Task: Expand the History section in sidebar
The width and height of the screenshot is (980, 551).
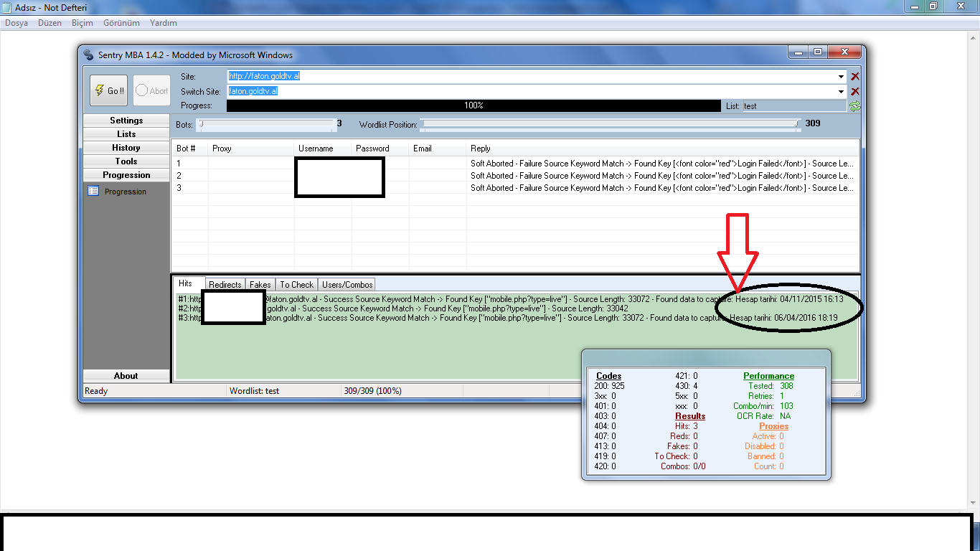Action: tap(126, 148)
